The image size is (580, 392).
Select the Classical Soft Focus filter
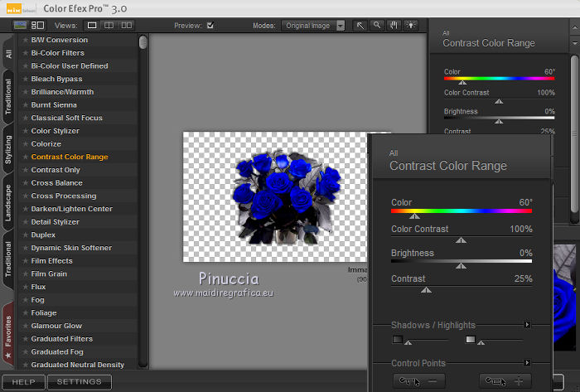(x=66, y=118)
